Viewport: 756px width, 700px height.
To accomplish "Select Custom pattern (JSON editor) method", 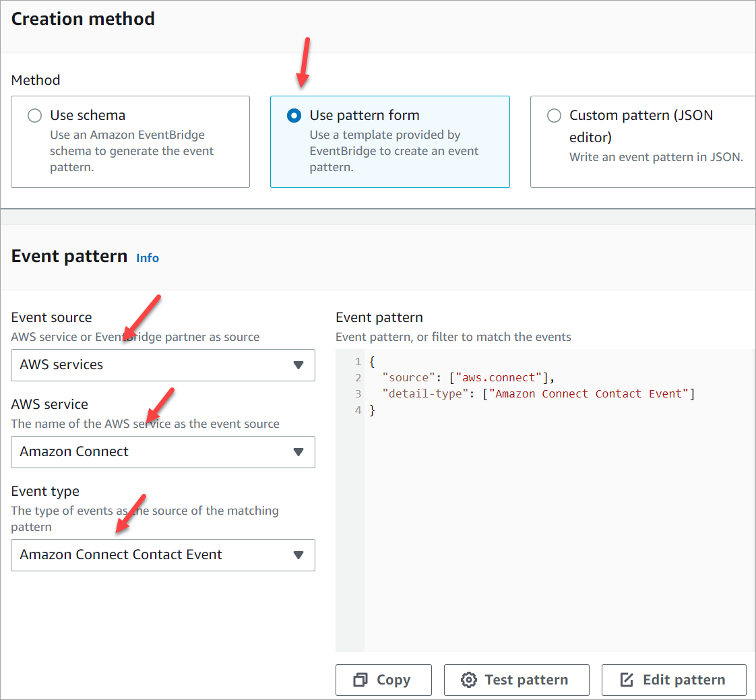I will coord(554,115).
